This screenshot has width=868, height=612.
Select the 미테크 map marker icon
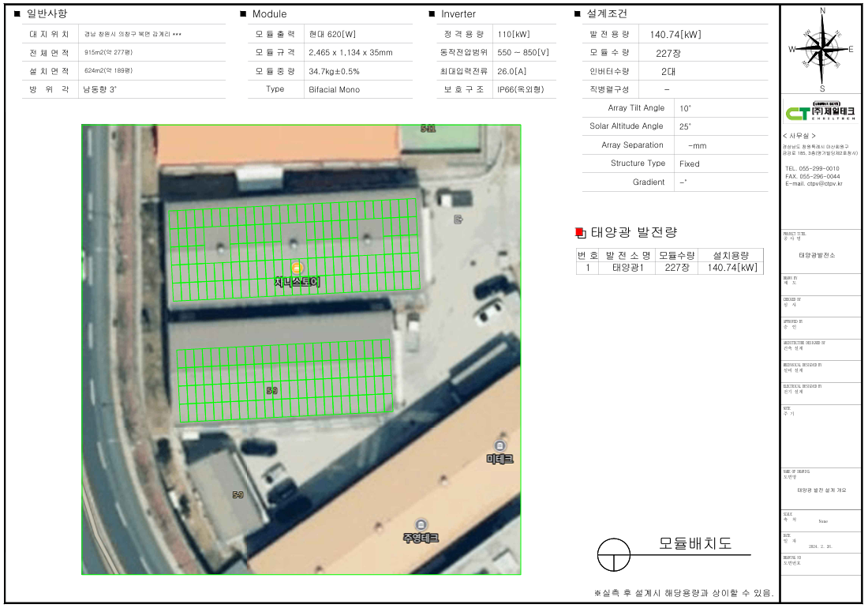point(499,446)
